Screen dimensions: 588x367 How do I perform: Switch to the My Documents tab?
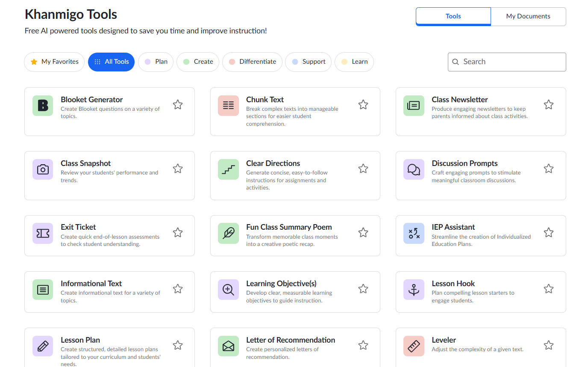coord(528,16)
